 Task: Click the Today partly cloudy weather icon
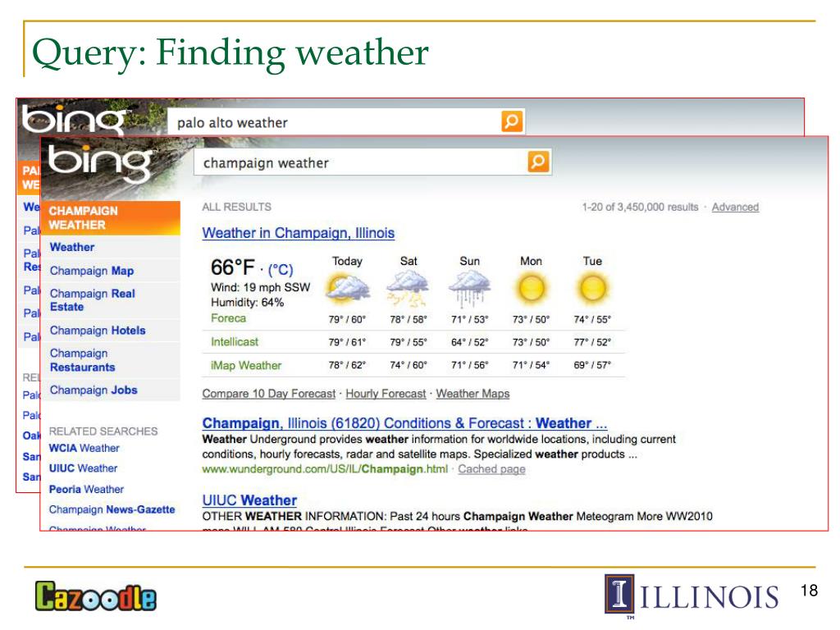click(x=347, y=288)
